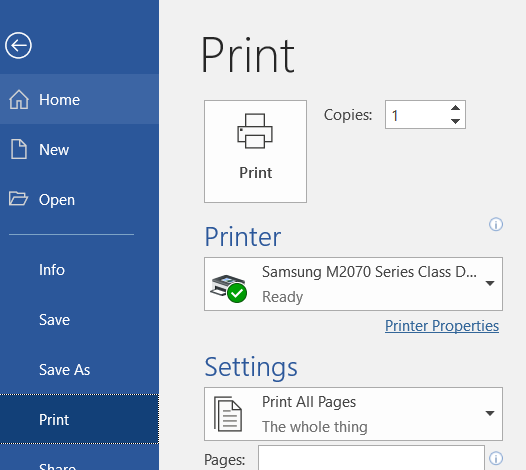Expand the Print All Pages dropdown arrow
Viewport: 526px width, 470px height.
tap(490, 413)
